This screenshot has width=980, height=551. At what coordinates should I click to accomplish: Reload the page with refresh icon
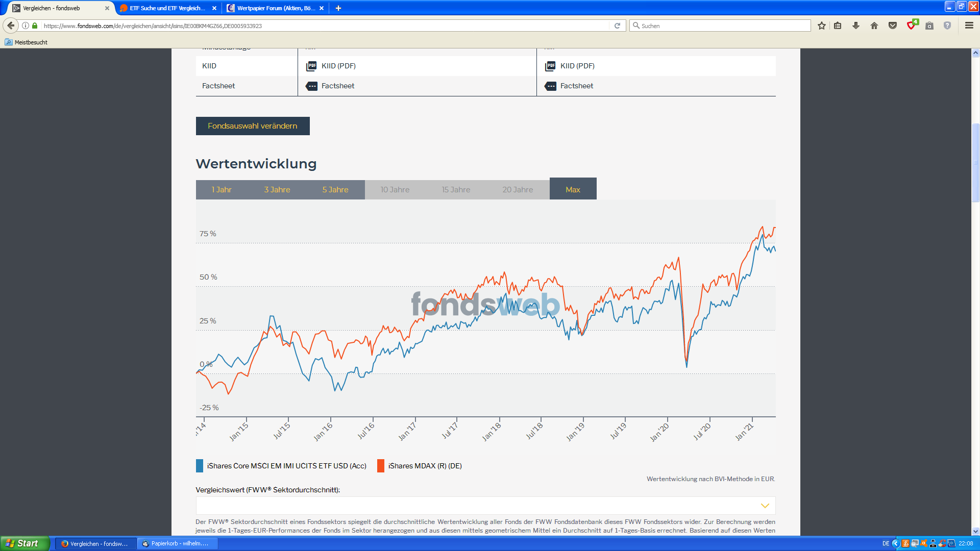click(617, 26)
